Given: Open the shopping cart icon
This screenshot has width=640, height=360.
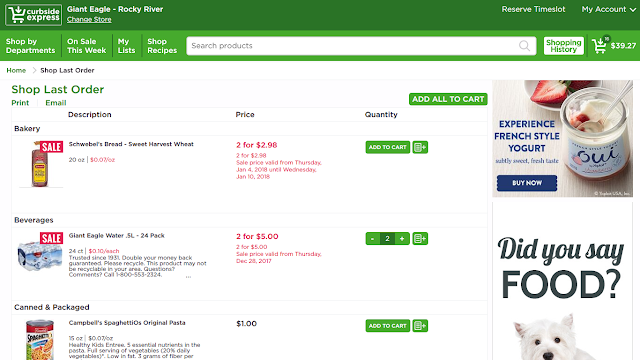Looking at the screenshot, I should click(600, 45).
